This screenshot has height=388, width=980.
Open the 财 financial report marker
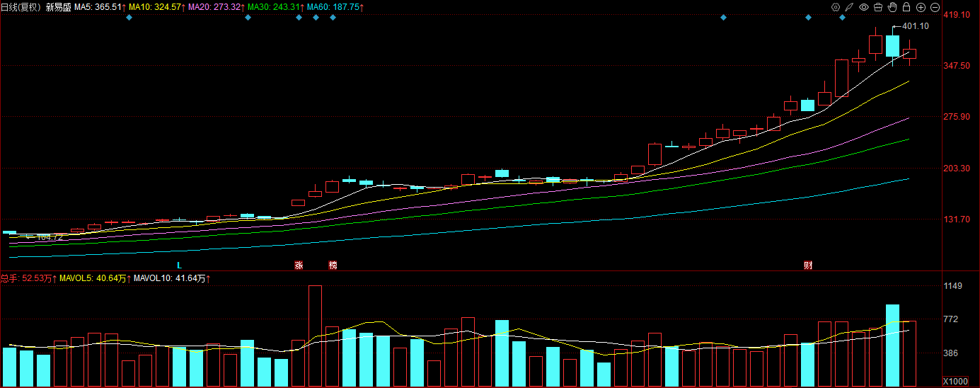click(x=808, y=266)
